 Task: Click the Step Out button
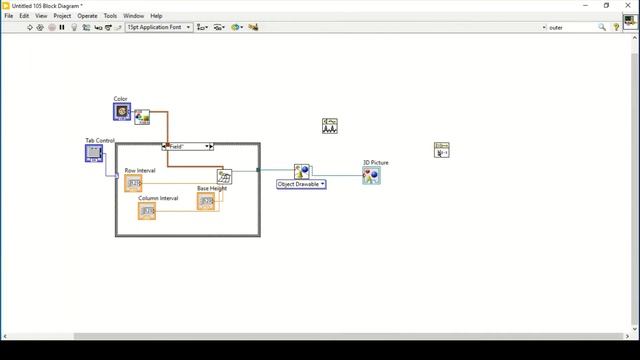tap(118, 27)
